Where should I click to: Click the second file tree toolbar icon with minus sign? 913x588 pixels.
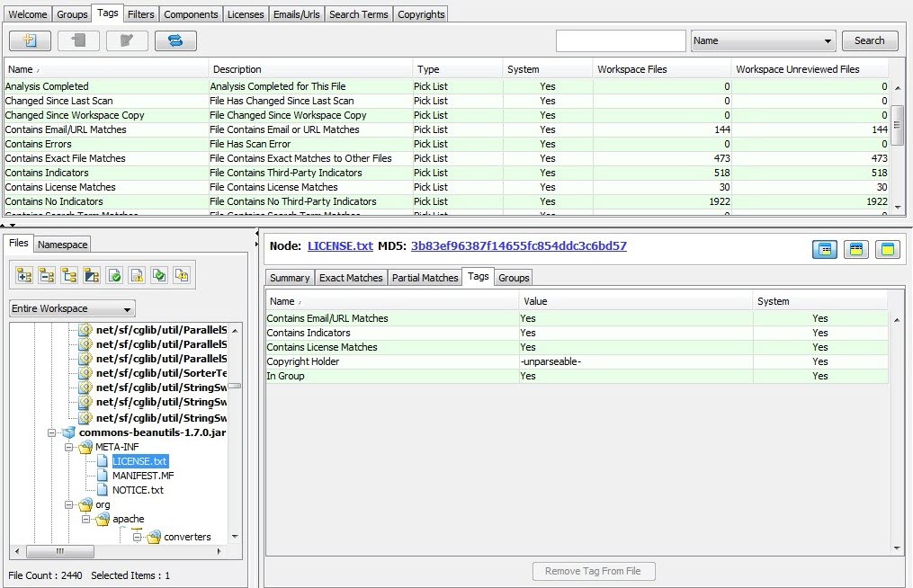point(47,275)
